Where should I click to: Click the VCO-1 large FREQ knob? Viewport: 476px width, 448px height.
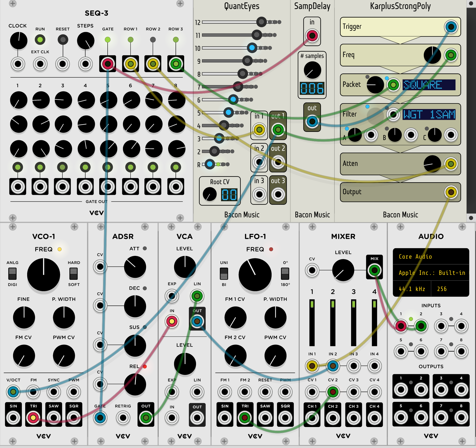tap(44, 275)
